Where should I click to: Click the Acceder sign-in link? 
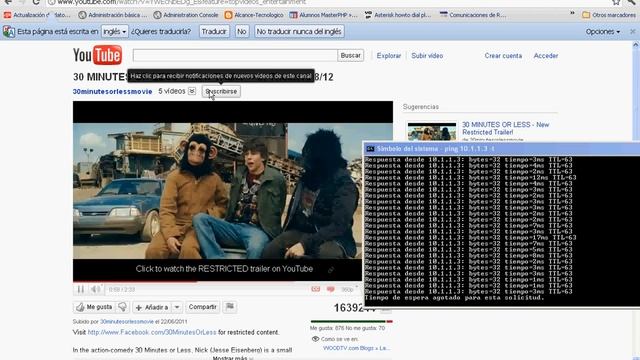click(x=546, y=56)
